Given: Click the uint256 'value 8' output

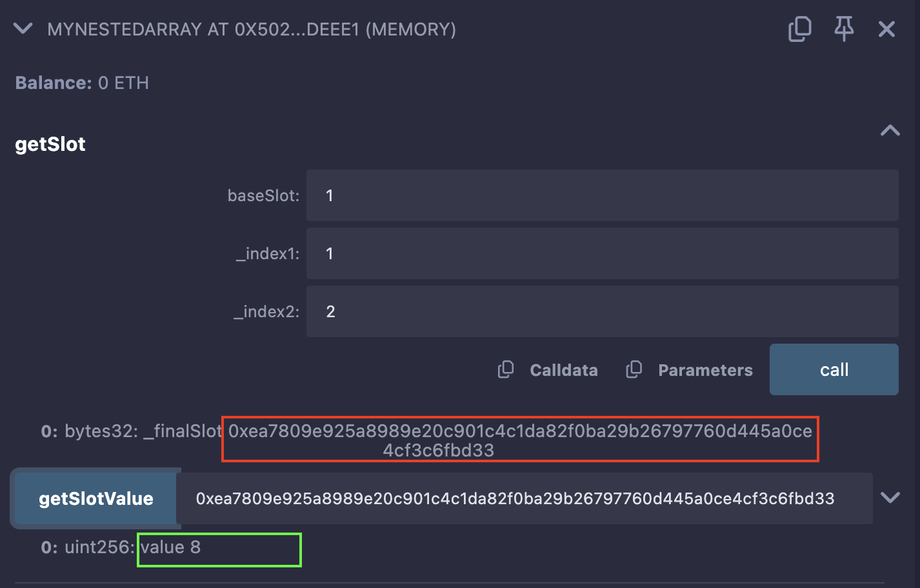Looking at the screenshot, I should point(171,547).
